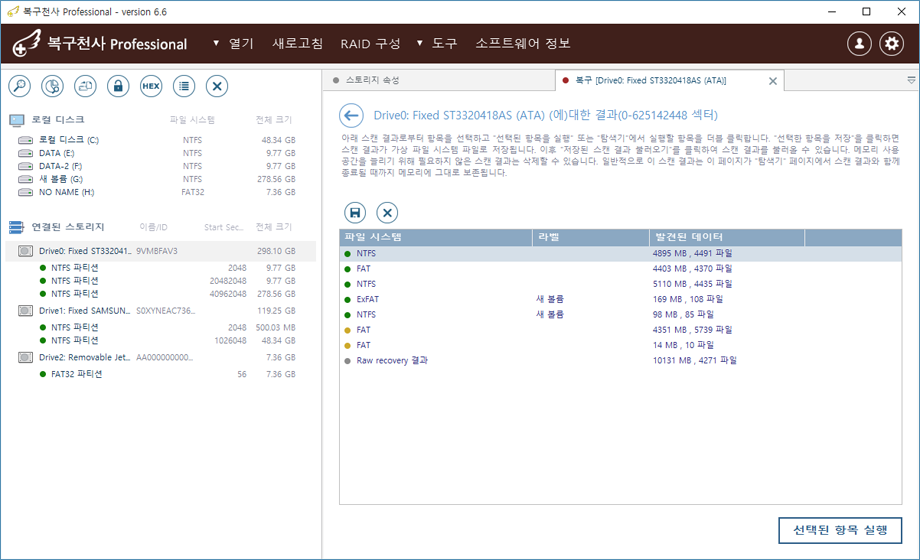Open the 도구 dropdown menu

437,43
